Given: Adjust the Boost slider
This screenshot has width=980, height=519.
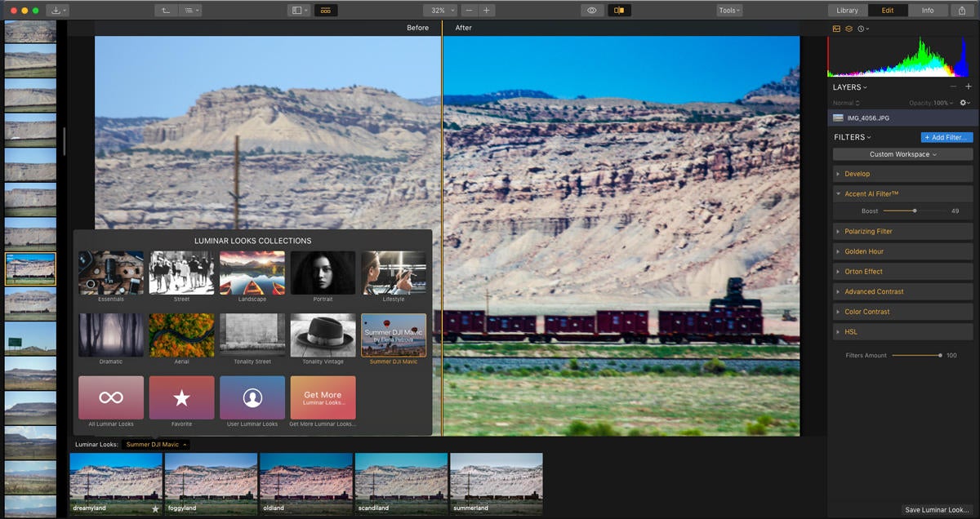Looking at the screenshot, I should coord(915,211).
